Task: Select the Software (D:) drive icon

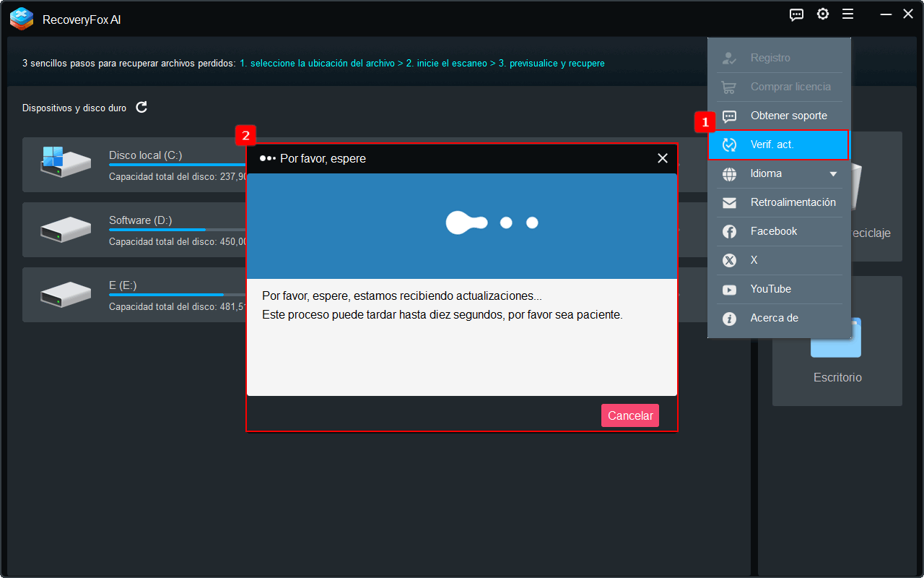Action: point(66,229)
